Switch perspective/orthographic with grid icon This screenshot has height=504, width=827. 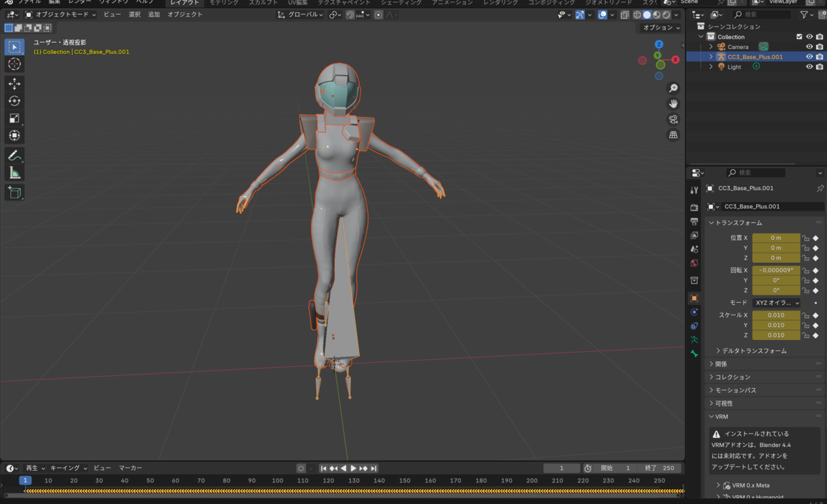[x=673, y=135]
